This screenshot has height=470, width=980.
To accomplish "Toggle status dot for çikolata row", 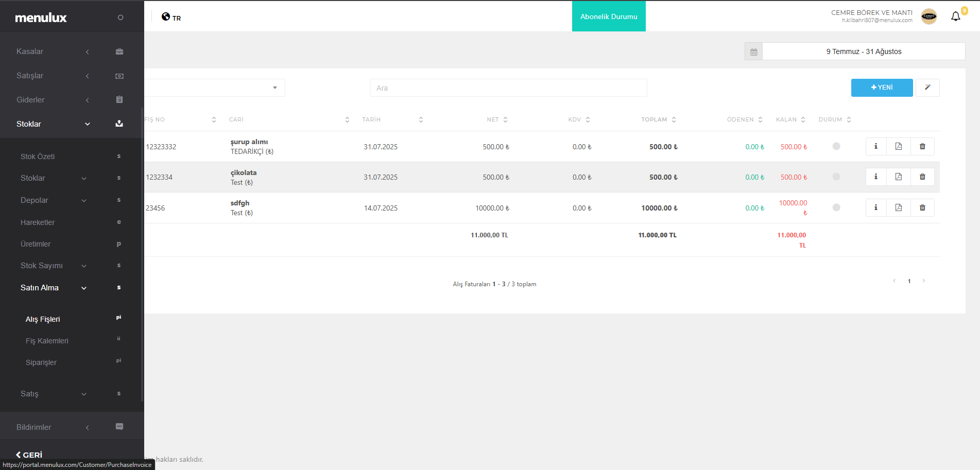I will point(836,177).
